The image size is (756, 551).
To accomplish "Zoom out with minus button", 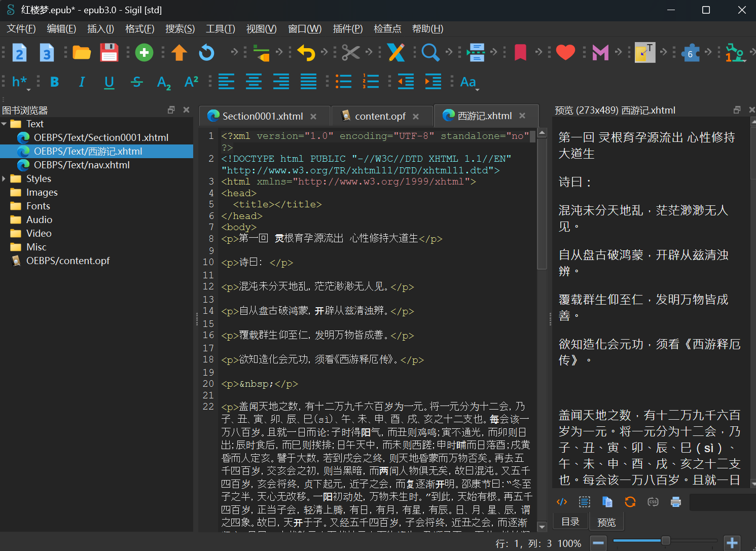I will pyautogui.click(x=598, y=543).
